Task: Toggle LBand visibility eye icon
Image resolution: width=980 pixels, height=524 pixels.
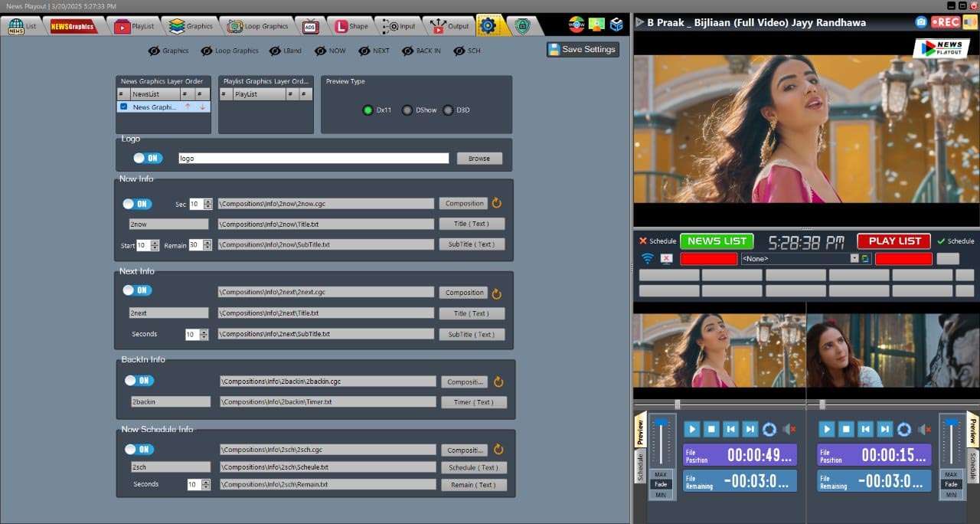Action: tap(276, 51)
